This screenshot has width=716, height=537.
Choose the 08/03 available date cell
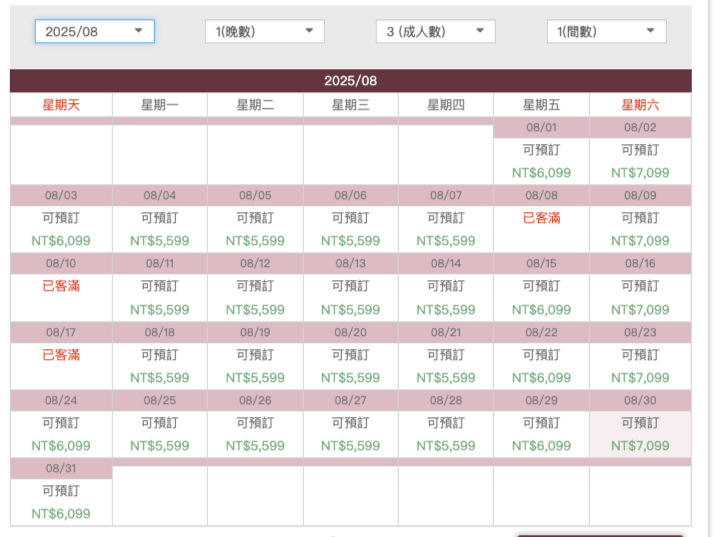click(61, 229)
